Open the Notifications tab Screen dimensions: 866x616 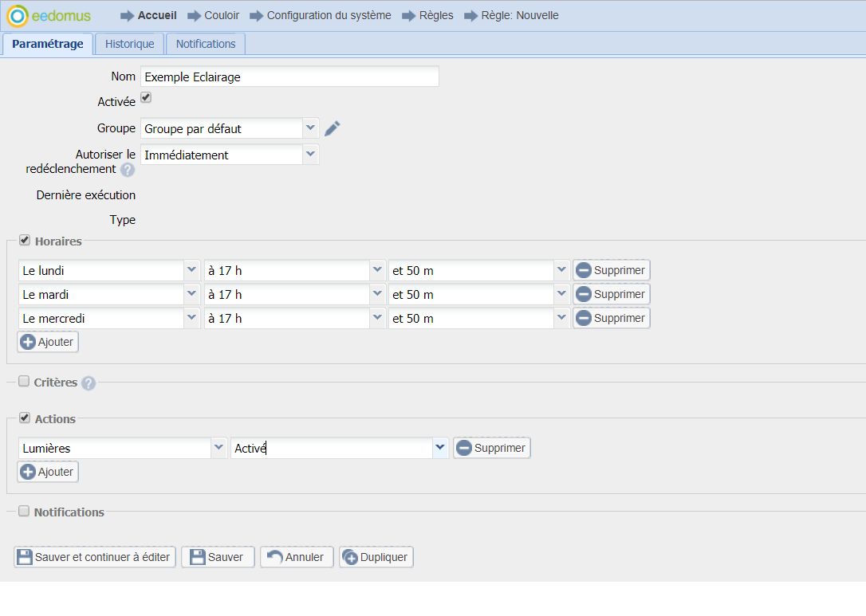206,44
